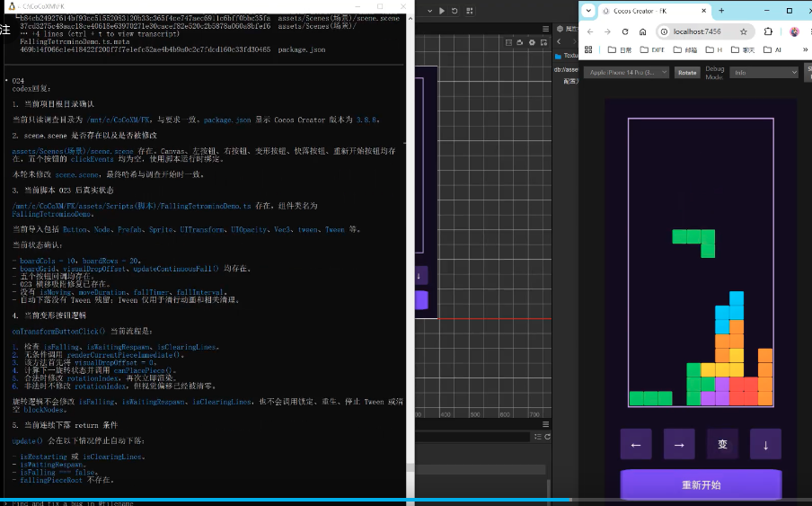Click the down arrow fast drop button
Screen dimensions: 812x506
765,444
